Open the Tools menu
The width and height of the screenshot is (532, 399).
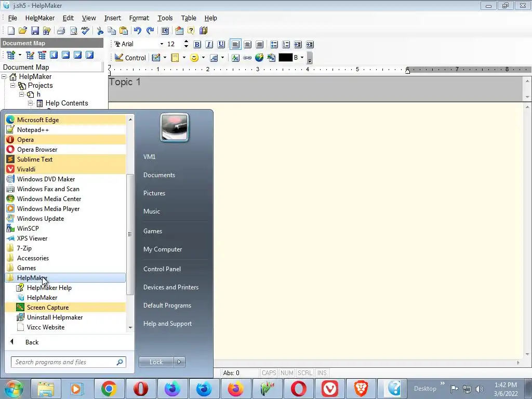(x=165, y=18)
